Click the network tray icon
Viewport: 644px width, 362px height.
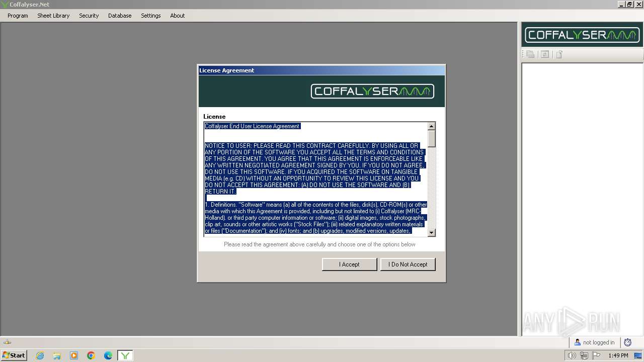coord(584,355)
